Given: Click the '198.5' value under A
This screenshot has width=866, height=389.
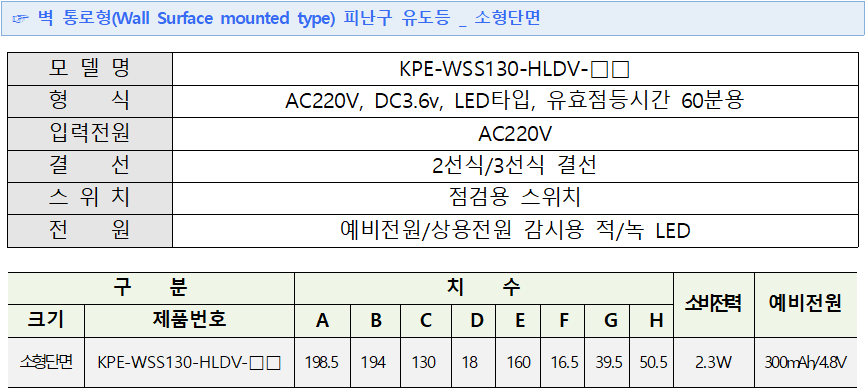Looking at the screenshot, I should (321, 363).
